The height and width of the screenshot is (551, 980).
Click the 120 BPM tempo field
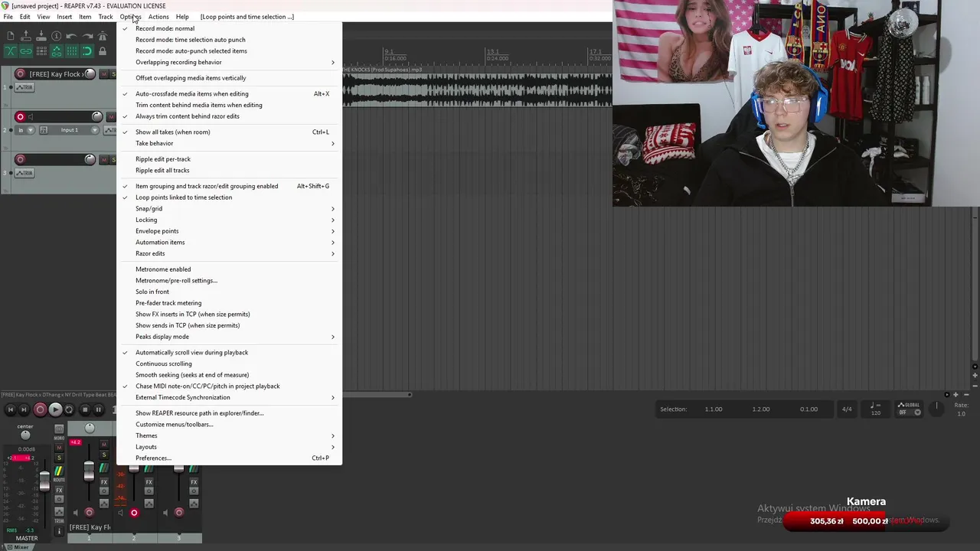click(x=876, y=409)
